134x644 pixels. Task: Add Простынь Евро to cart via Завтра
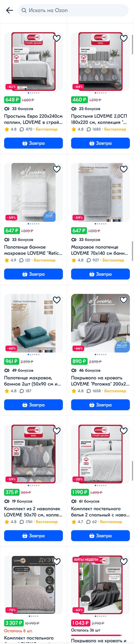point(33,143)
